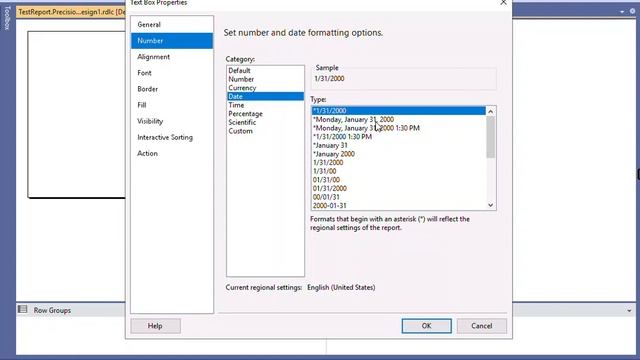Select the 1/31/00 format
Viewport: 640px width, 360px height.
click(x=398, y=171)
